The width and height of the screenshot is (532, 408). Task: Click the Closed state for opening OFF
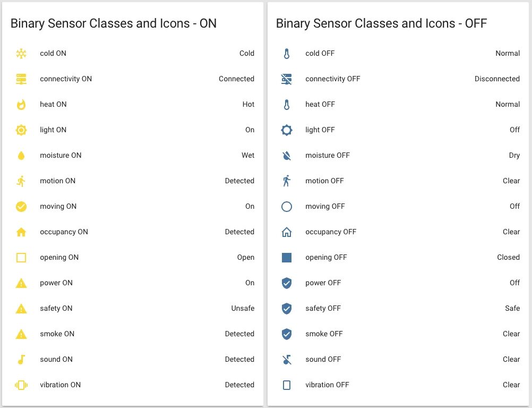[508, 258]
